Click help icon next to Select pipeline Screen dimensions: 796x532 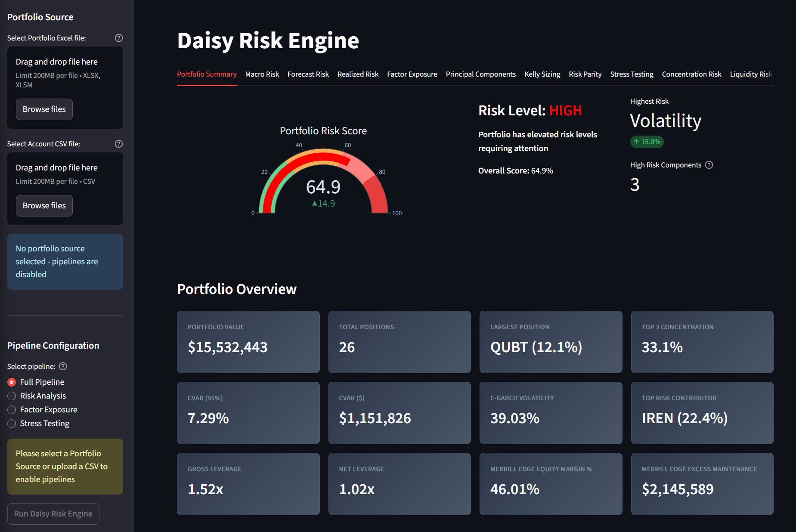[x=63, y=366]
